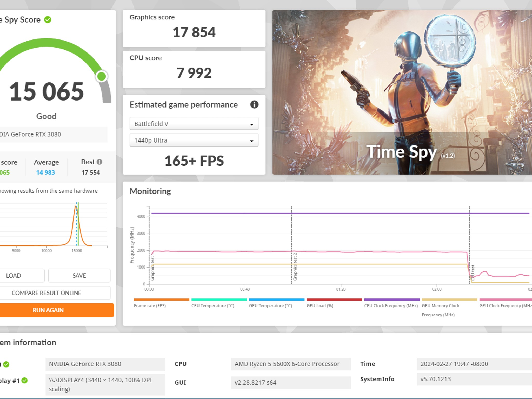Screen dimensions: 532x399
Task: Click the SAVE button
Action: point(79,275)
